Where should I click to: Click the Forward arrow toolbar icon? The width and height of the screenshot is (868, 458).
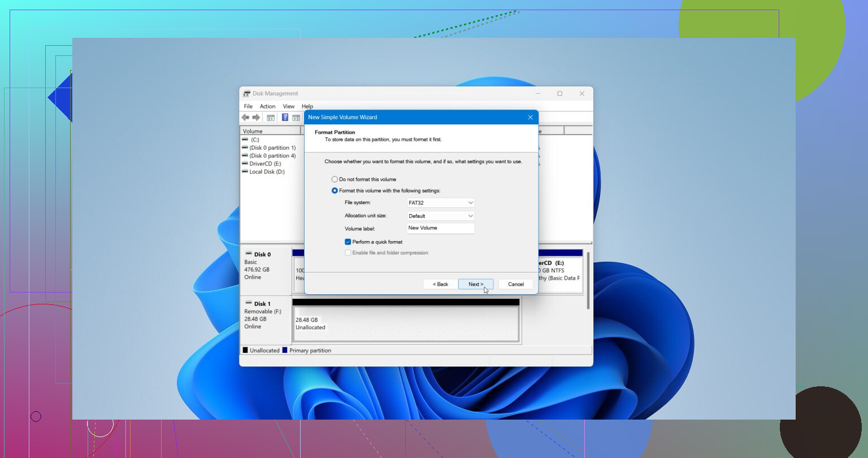pos(256,117)
